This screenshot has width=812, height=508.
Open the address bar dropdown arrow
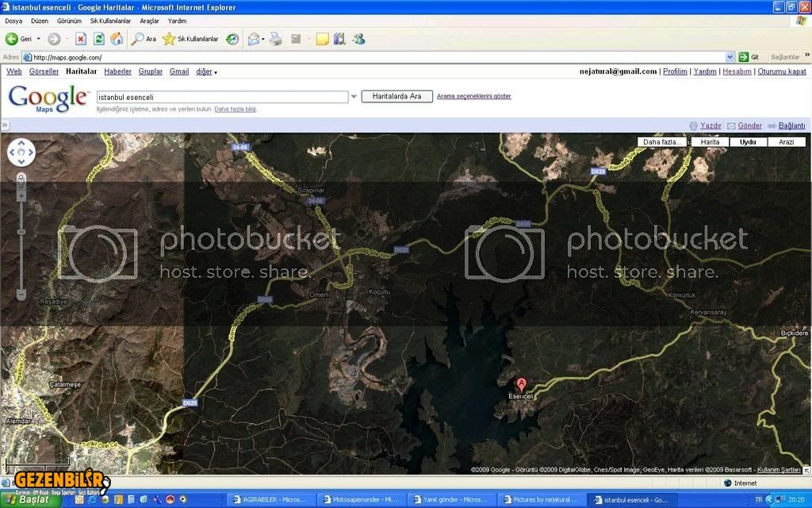[x=730, y=57]
